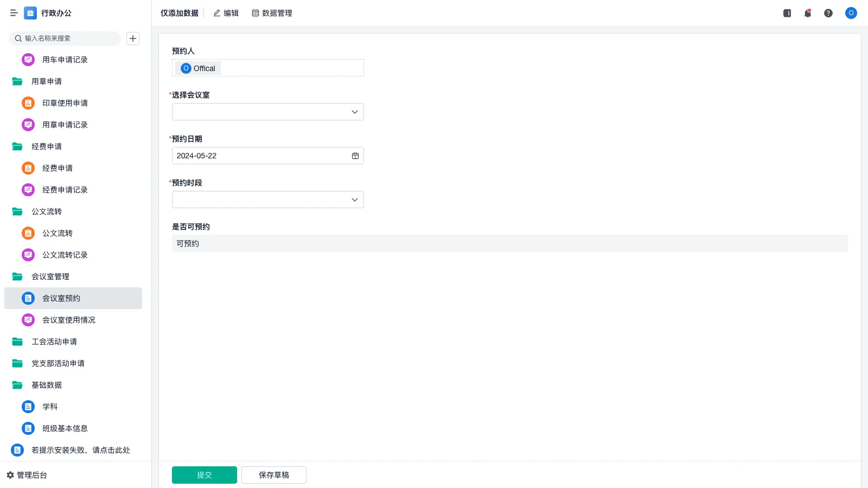This screenshot has width=868, height=488.
Task: Select 班级基本信息 in sidebar
Action: coord(73,428)
